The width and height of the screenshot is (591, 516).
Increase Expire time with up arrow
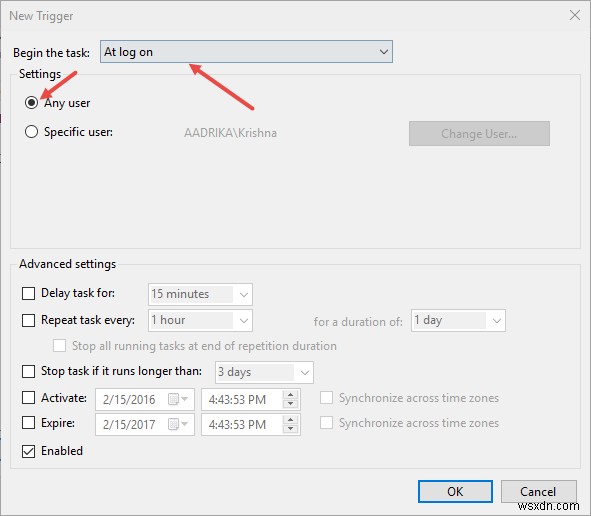(x=290, y=420)
